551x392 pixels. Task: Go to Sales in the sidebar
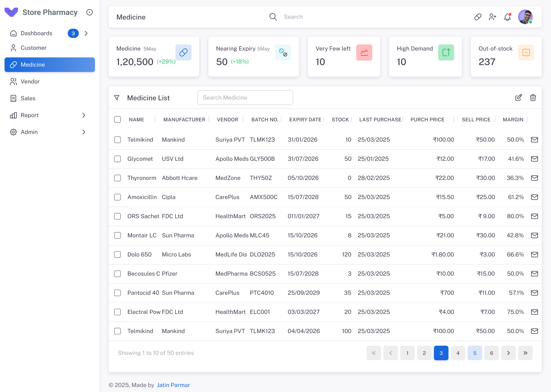(x=28, y=98)
